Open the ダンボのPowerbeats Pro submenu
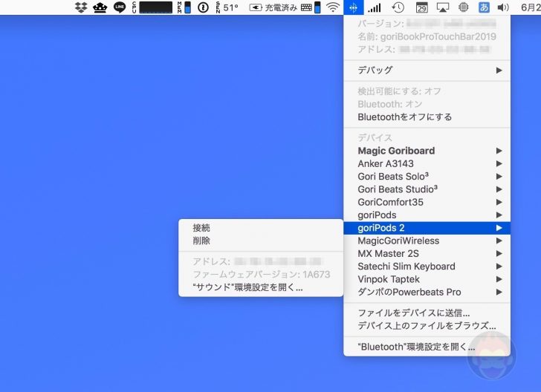 (427, 292)
